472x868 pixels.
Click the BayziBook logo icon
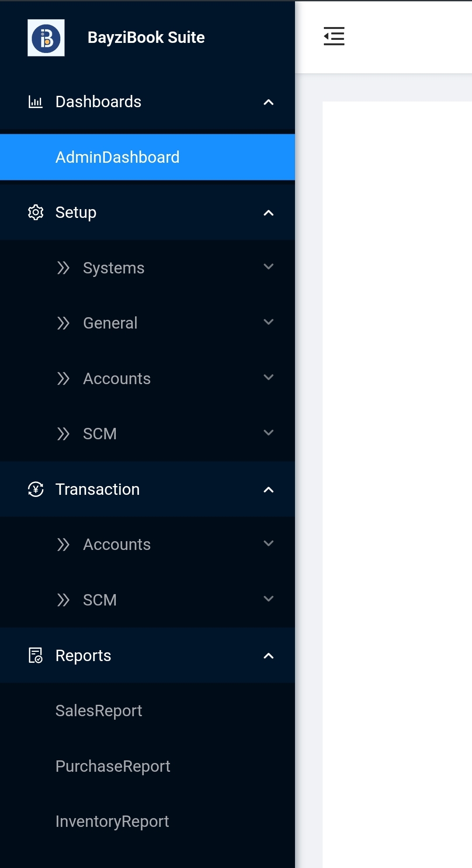46,38
